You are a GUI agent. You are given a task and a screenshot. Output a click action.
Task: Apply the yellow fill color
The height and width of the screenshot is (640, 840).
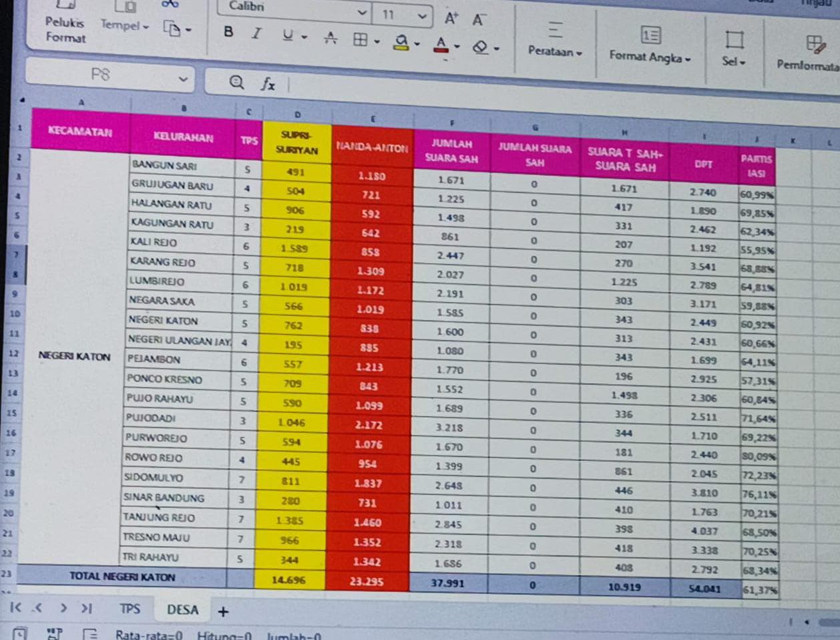point(401,42)
